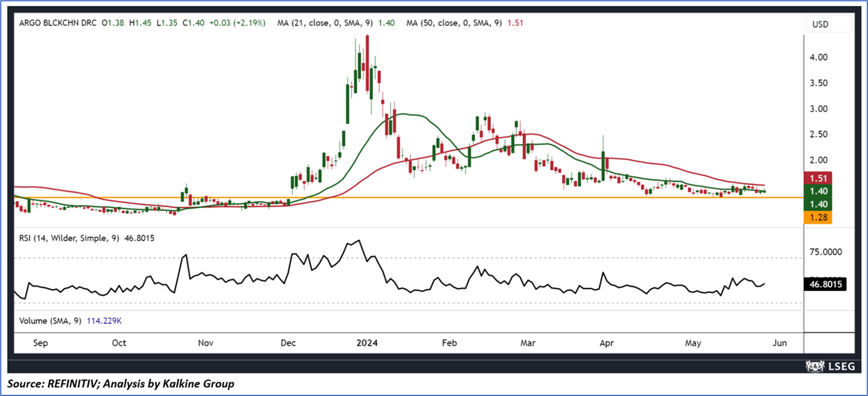Click the LSEG logo

pos(830,366)
